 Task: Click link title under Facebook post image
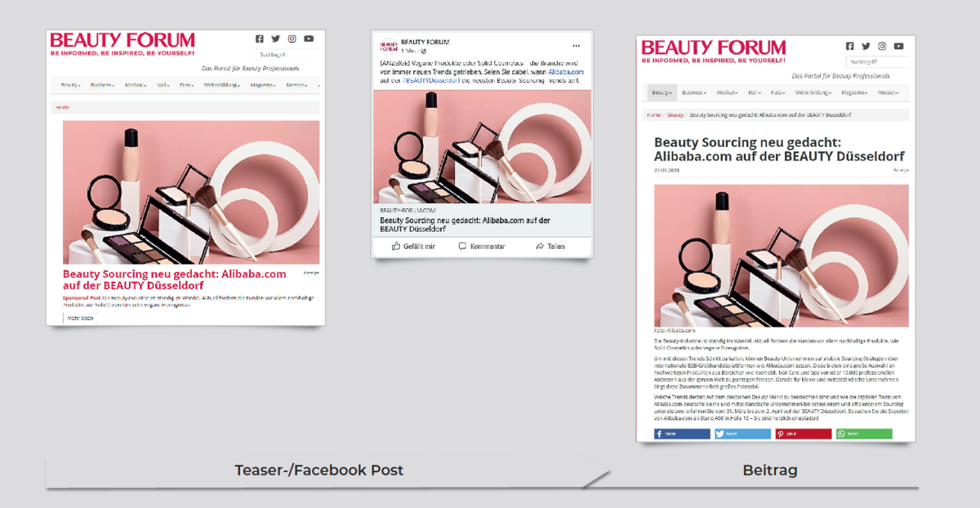(465, 225)
